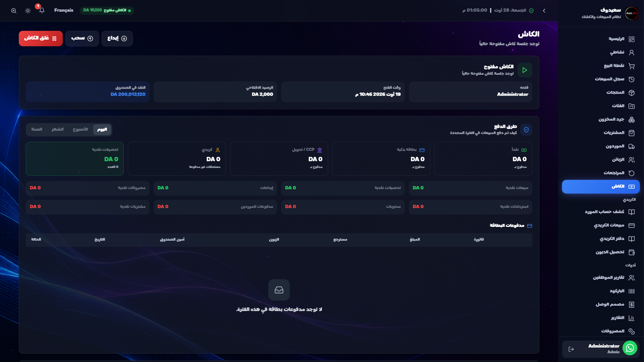Toggle the light/dark theme sun icon

28,11
